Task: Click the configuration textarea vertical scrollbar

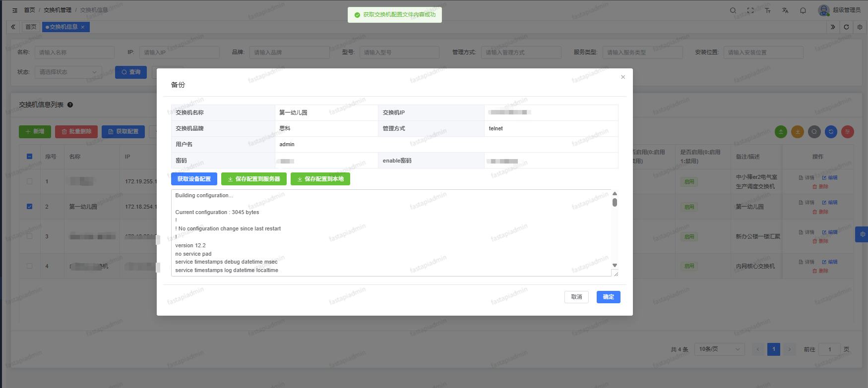Action: (x=615, y=202)
